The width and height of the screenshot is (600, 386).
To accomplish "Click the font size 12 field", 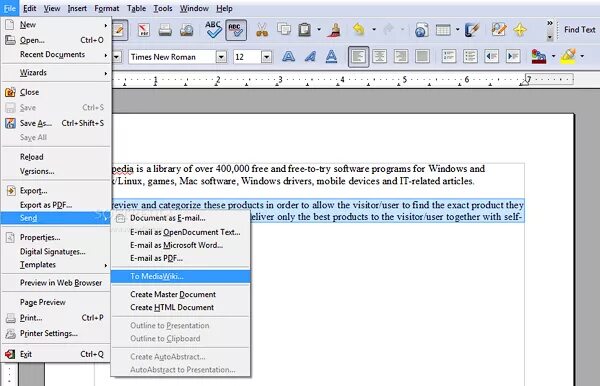I will [x=248, y=57].
